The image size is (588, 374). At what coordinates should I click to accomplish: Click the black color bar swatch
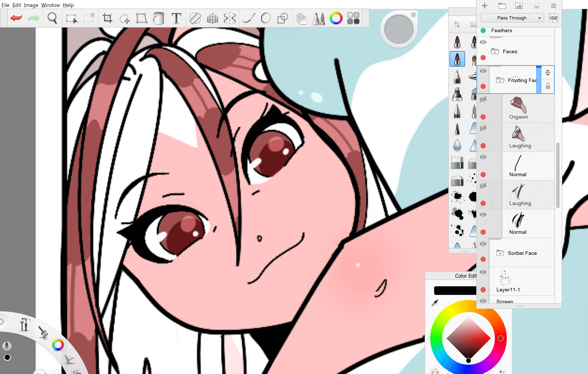(455, 290)
